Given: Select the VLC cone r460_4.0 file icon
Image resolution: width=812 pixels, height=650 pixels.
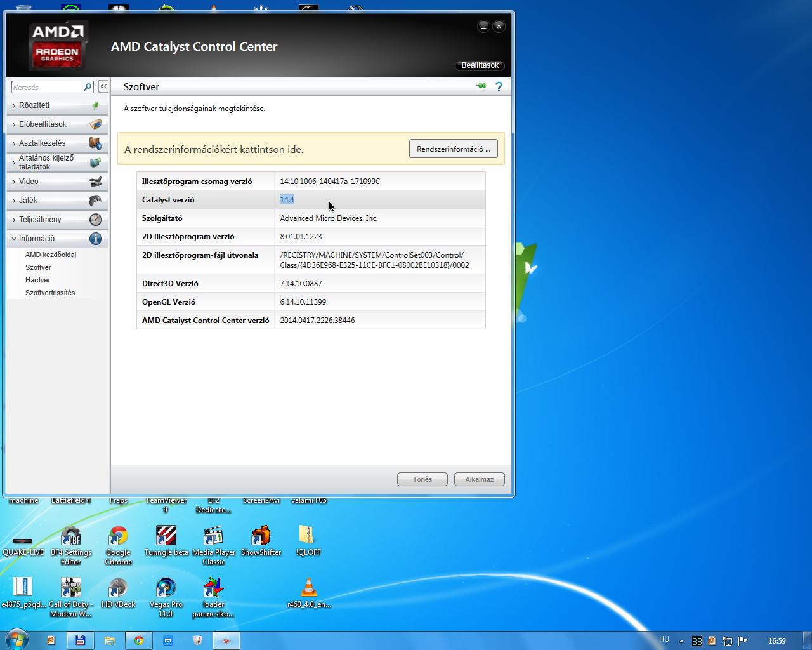Looking at the screenshot, I should pos(309,593).
